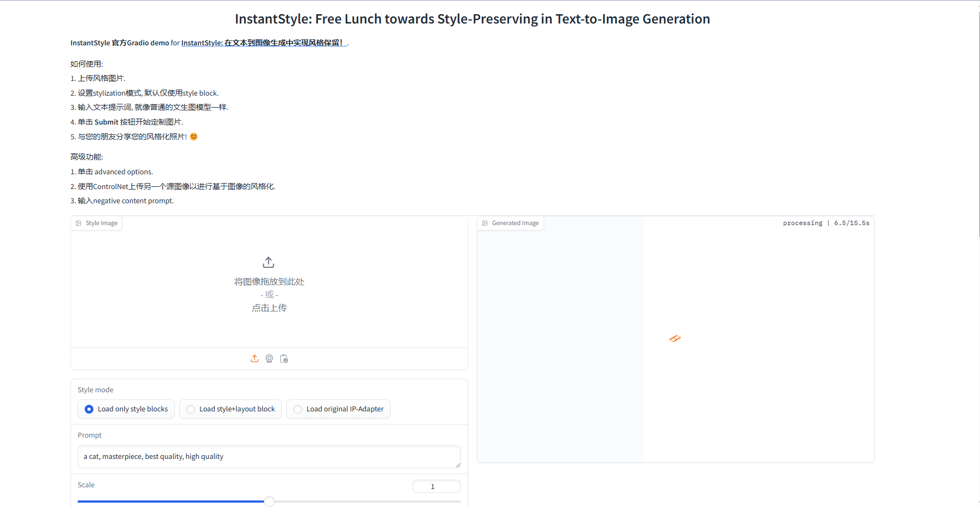Open the InstantStyle paper link
Viewport: 980px width, 507px height.
tap(264, 43)
